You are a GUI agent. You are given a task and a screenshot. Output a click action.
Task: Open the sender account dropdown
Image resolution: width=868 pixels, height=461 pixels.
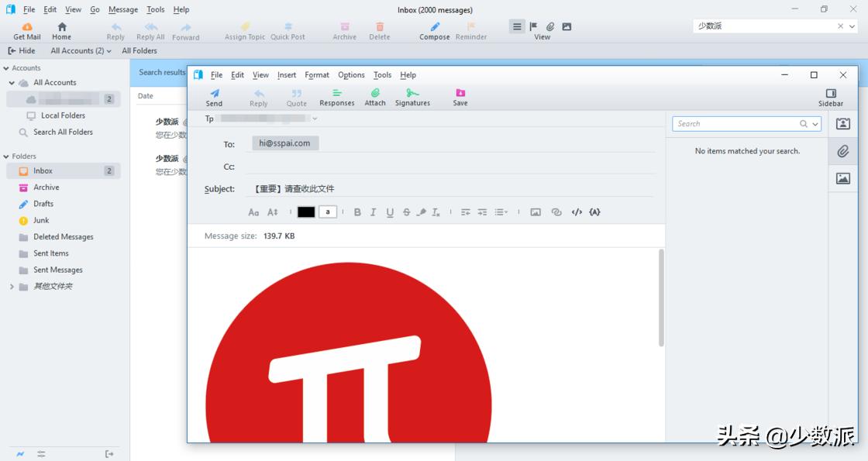pyautogui.click(x=315, y=119)
